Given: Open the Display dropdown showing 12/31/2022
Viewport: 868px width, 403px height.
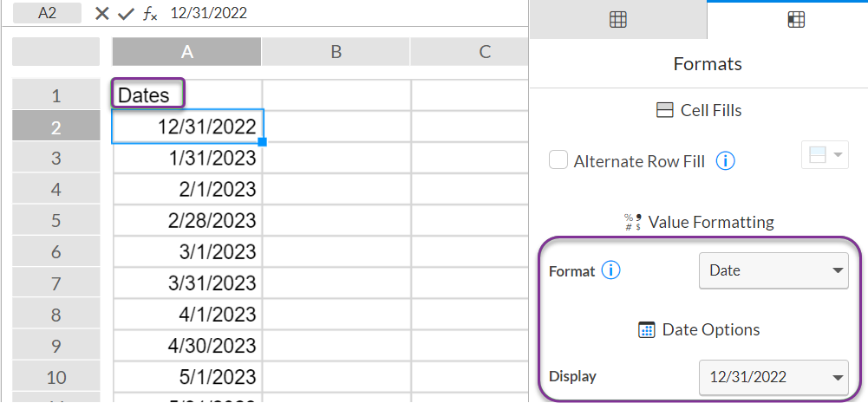Looking at the screenshot, I should point(773,378).
